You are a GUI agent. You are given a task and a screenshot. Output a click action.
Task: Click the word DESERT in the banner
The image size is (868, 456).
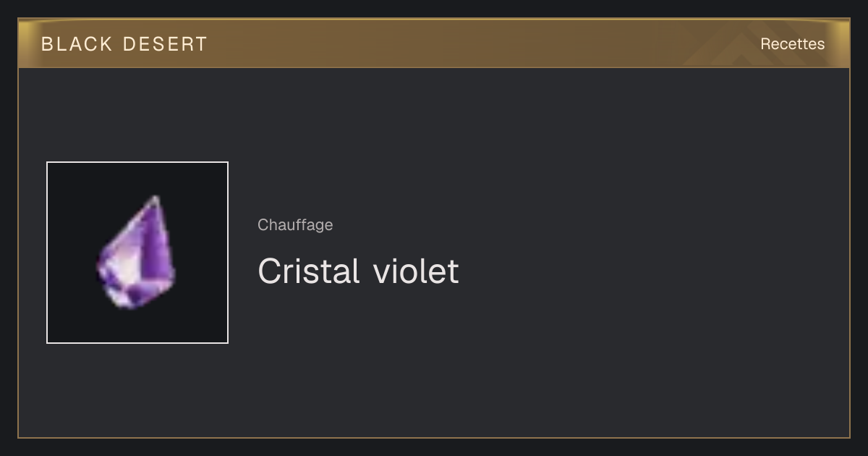[165, 44]
